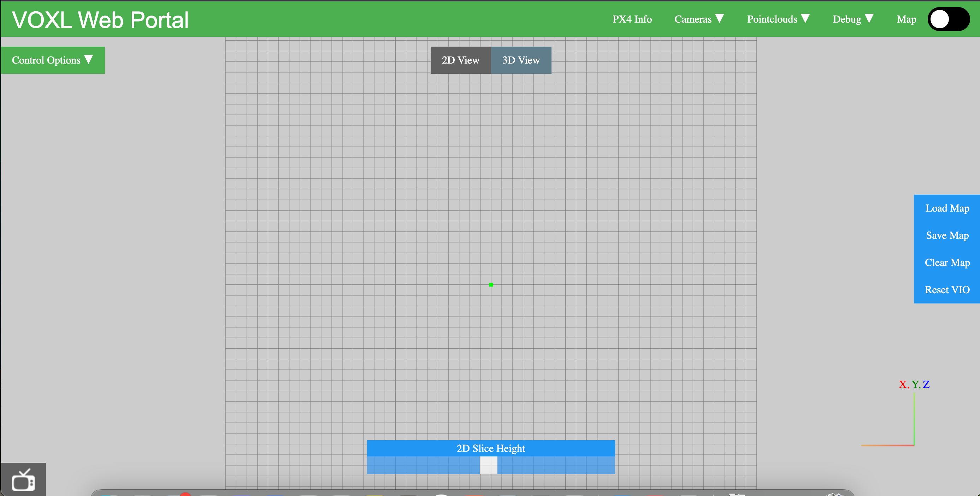Screen dimensions: 980x496
Task: Open the Cameras dropdown menu
Action: pyautogui.click(x=699, y=19)
